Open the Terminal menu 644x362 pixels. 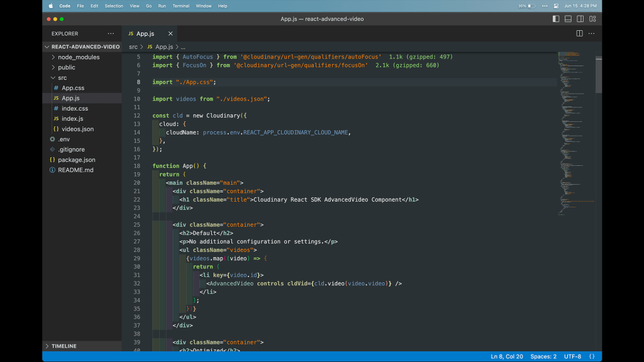point(181,6)
